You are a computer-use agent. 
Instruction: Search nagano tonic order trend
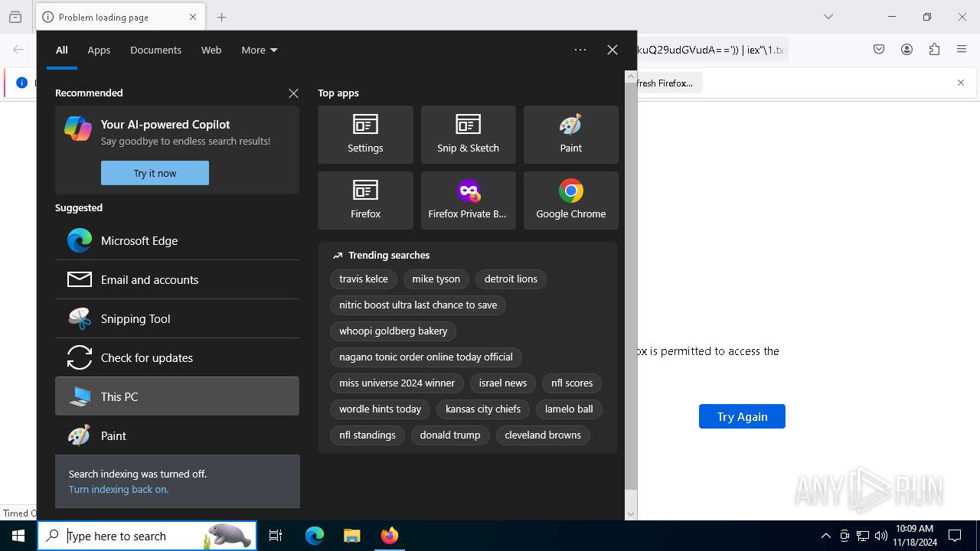point(426,357)
